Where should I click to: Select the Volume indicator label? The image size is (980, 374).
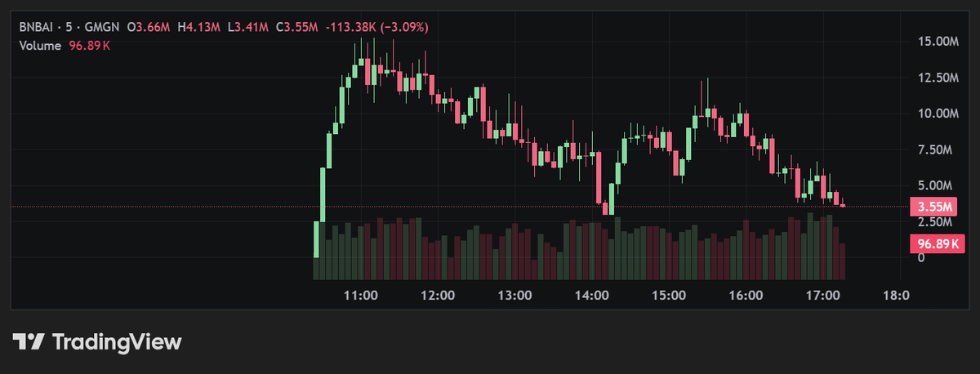click(40, 46)
